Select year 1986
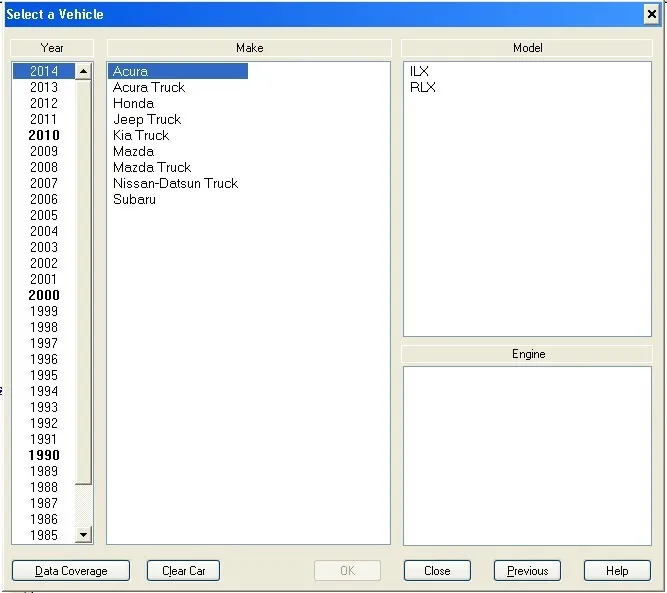This screenshot has width=667, height=593. tap(44, 519)
